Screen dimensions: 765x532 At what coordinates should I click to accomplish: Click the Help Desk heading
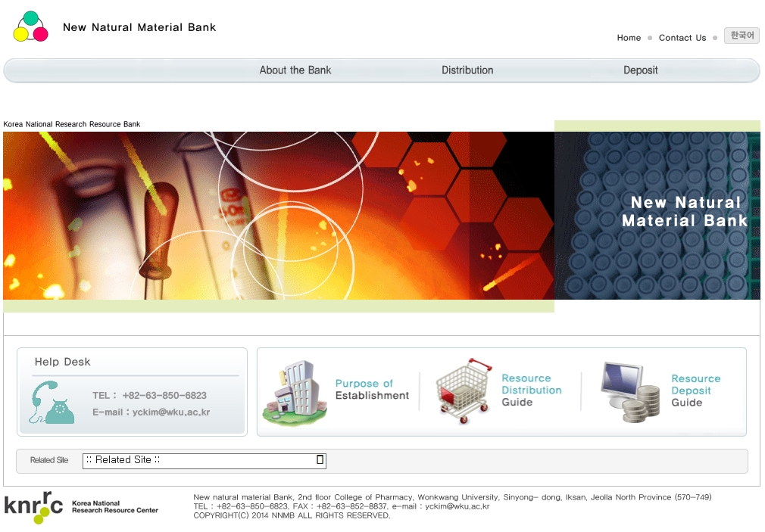(62, 362)
